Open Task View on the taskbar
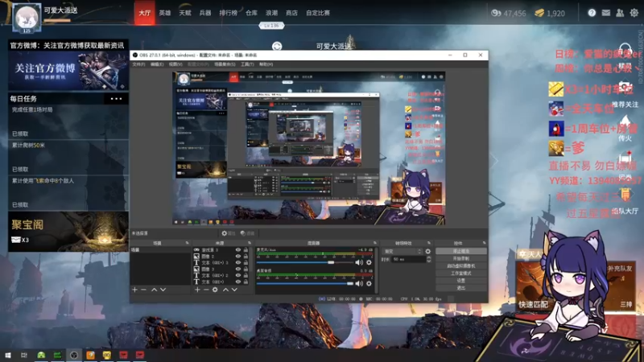The width and height of the screenshot is (644, 362). pos(24,355)
